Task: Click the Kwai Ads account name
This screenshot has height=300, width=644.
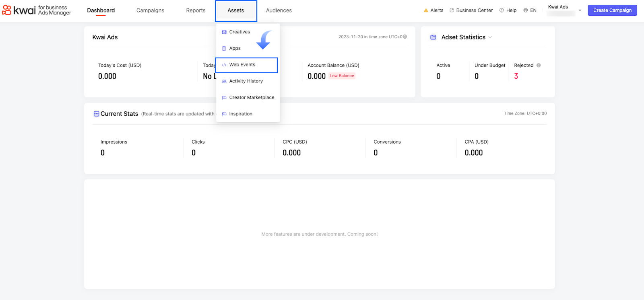Action: pos(558,7)
